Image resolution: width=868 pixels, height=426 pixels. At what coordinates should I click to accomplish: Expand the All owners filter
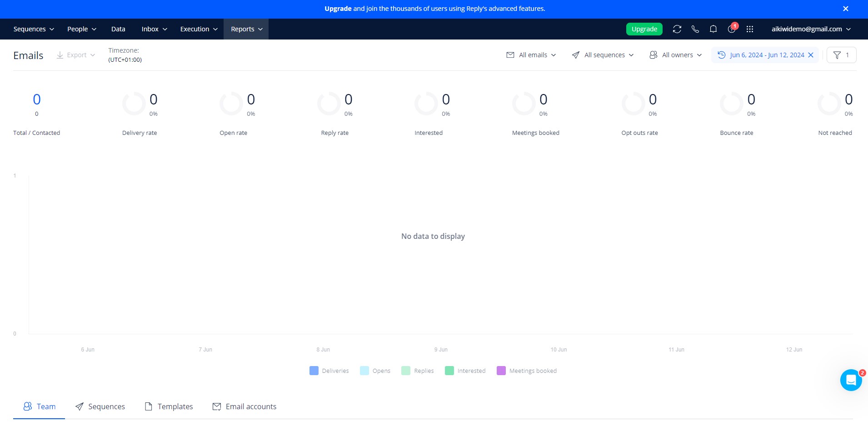(x=675, y=55)
